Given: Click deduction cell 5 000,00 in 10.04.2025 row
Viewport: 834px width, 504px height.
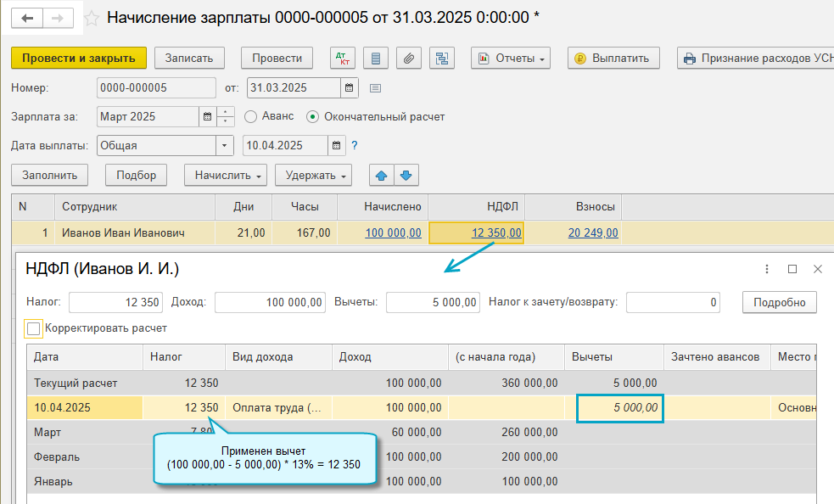Looking at the screenshot, I should 619,408.
